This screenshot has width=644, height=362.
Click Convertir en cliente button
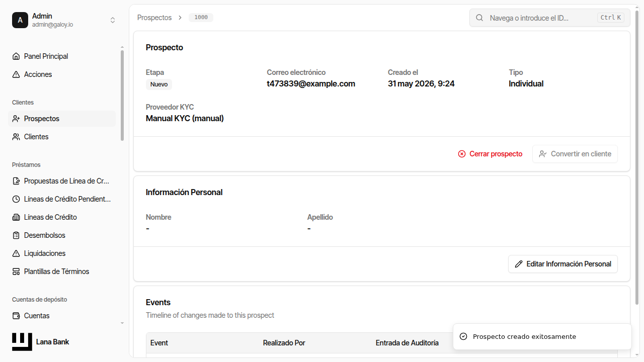575,154
